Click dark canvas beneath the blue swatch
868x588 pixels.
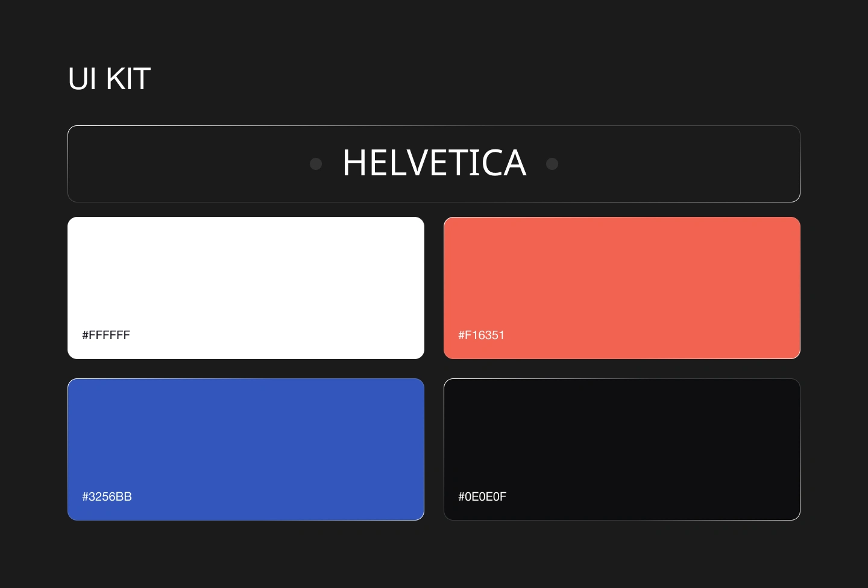(x=246, y=554)
